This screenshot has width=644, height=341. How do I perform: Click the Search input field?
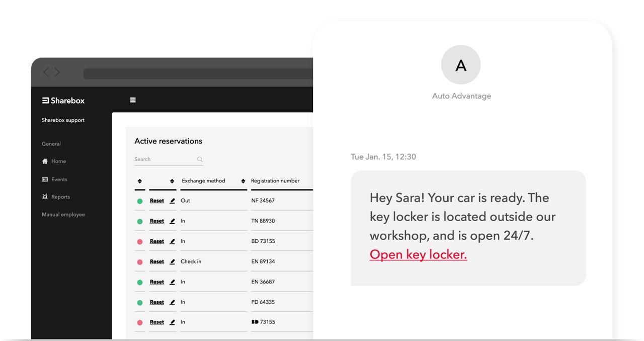164,160
